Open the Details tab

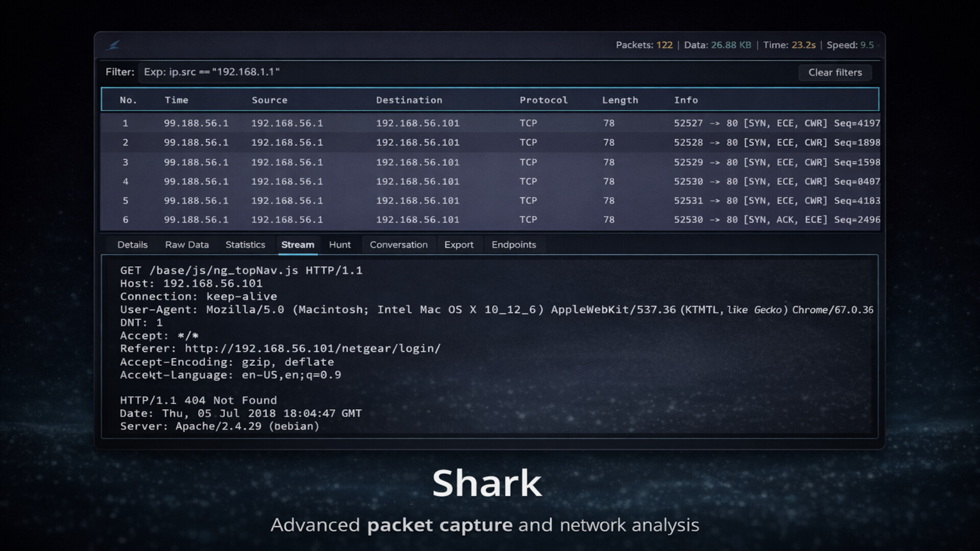coord(132,245)
